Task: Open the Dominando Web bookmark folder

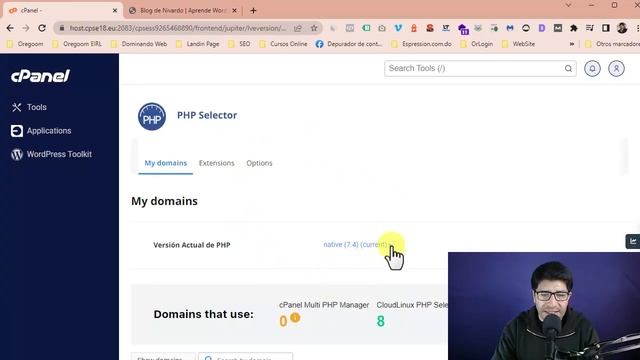Action: point(139,44)
